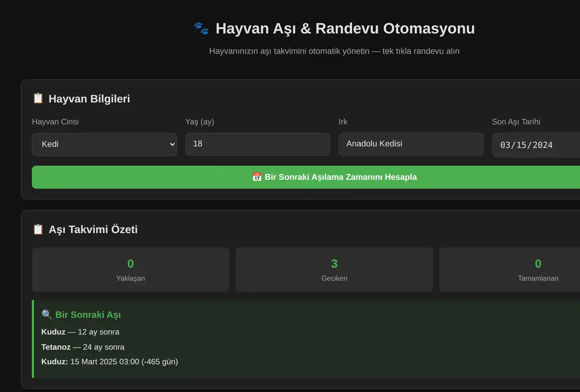Click the line Kuduz — 12 ay sonra
580x392 pixels.
[x=80, y=332]
